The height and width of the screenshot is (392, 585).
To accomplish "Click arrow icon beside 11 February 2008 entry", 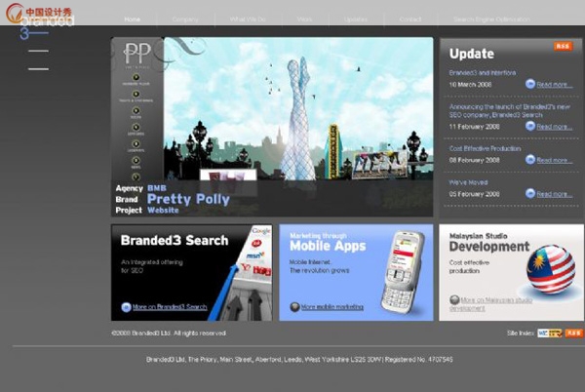I will point(530,126).
